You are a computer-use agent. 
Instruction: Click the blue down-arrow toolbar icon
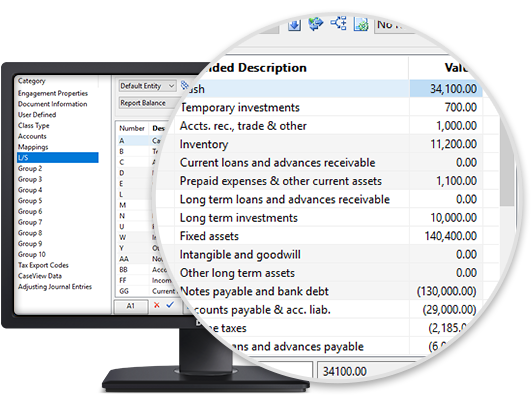(294, 25)
